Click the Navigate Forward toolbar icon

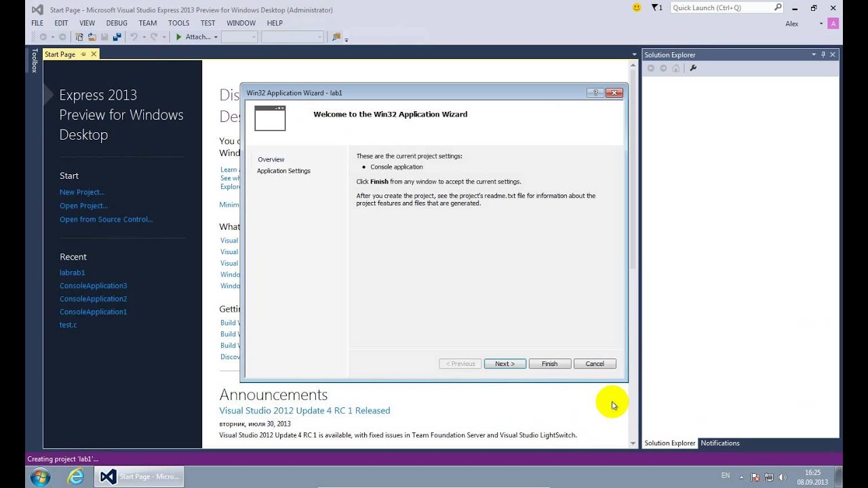pyautogui.click(x=62, y=37)
